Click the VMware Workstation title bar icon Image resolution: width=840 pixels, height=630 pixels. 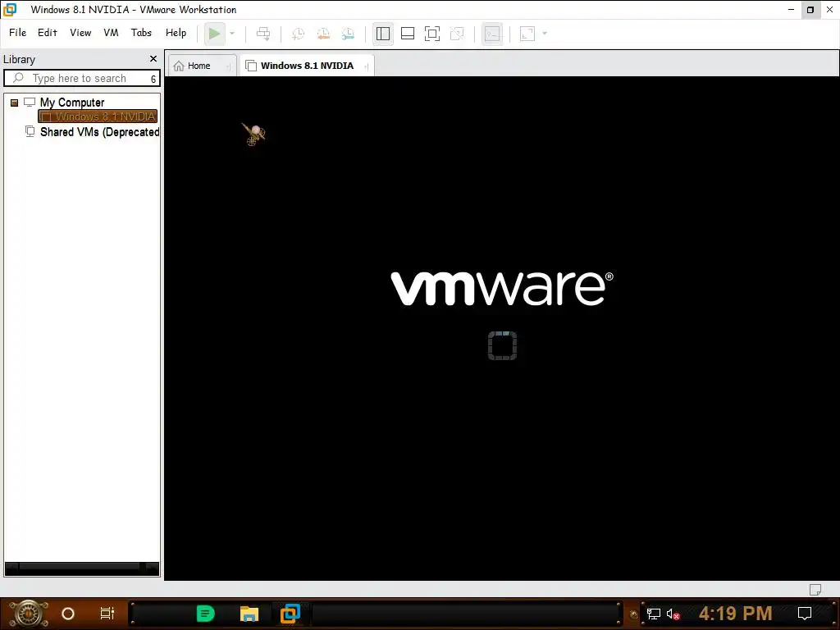(10, 10)
